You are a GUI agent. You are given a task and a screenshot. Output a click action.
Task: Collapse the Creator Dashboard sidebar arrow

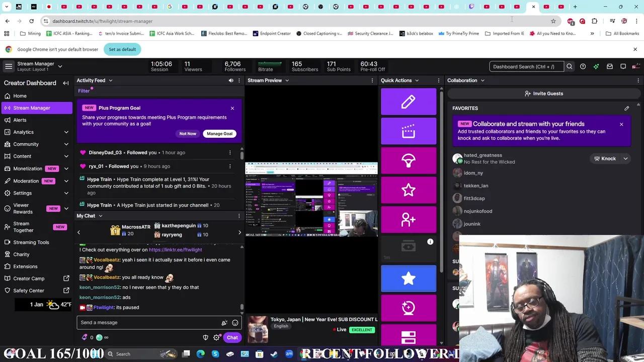point(66,83)
